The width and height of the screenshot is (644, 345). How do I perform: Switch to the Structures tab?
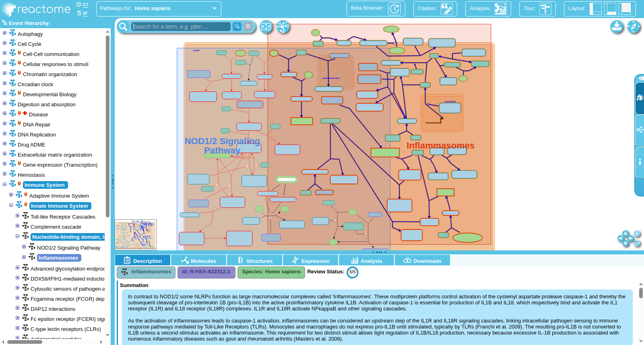[255, 260]
